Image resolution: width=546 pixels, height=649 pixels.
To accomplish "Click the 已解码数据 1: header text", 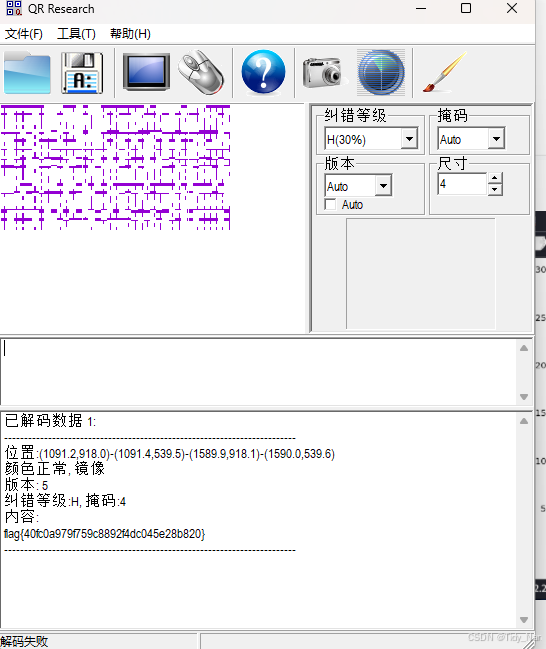I will click(x=50, y=421).
